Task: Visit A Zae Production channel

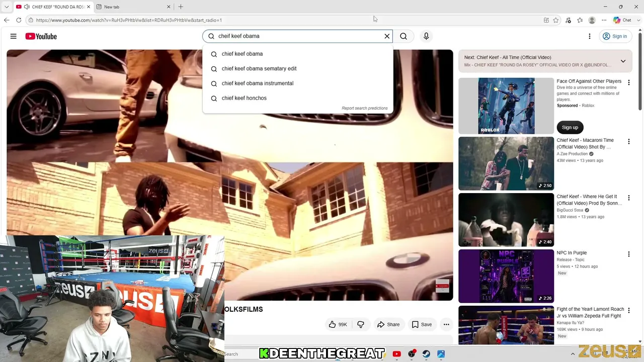Action: 572,154
